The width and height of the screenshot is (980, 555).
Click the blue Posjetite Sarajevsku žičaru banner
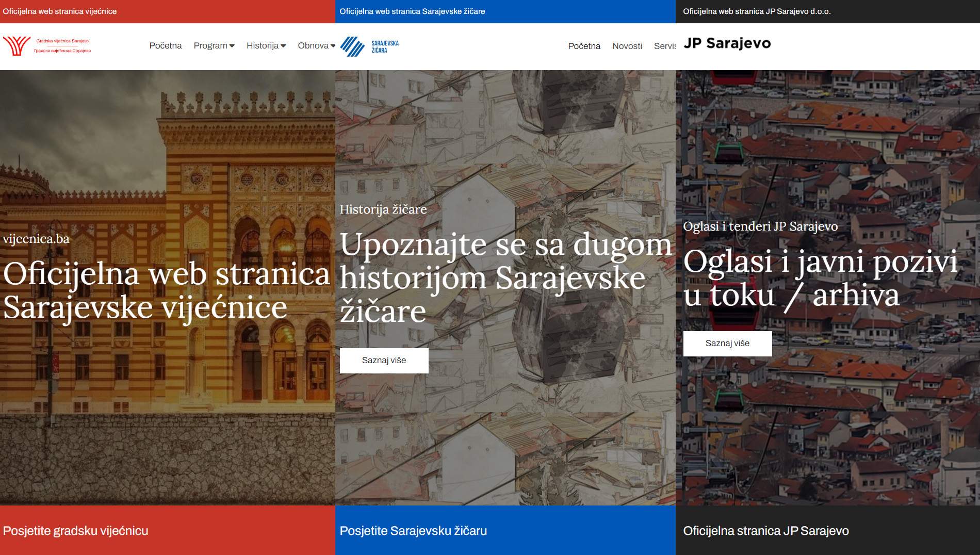pyautogui.click(x=505, y=530)
